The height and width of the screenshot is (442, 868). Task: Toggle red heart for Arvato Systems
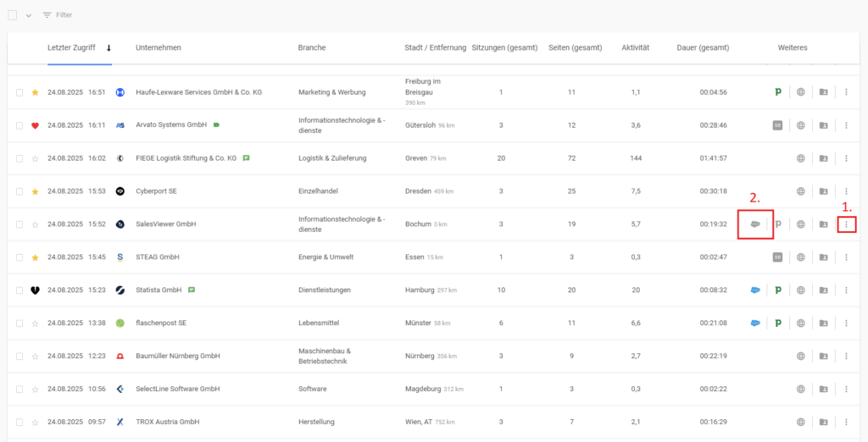(x=35, y=125)
